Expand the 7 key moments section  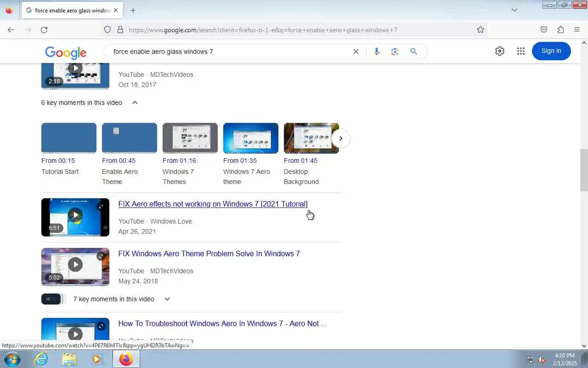tap(167, 299)
